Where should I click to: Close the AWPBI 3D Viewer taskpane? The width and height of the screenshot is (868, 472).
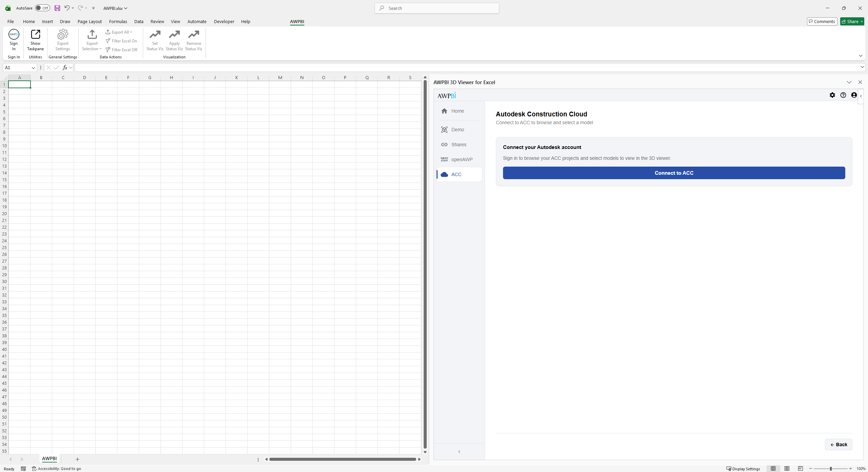click(860, 82)
